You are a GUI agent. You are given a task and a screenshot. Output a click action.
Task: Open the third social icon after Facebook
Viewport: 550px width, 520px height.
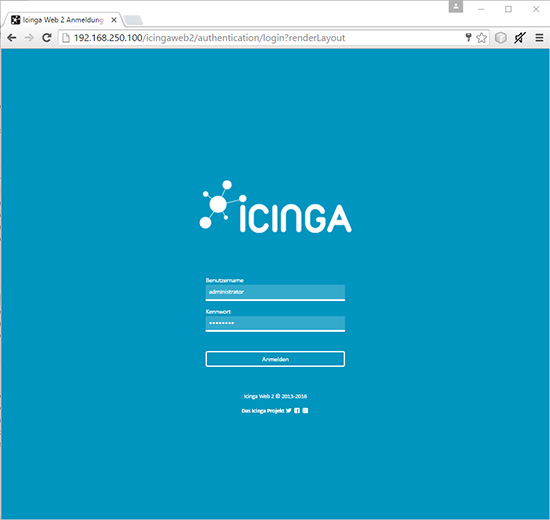point(305,411)
